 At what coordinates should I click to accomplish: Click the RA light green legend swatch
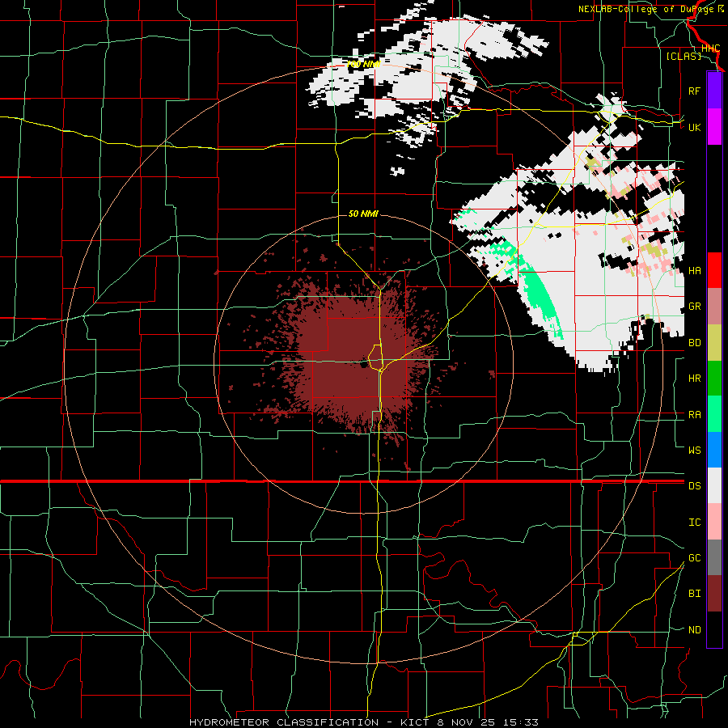coord(714,414)
